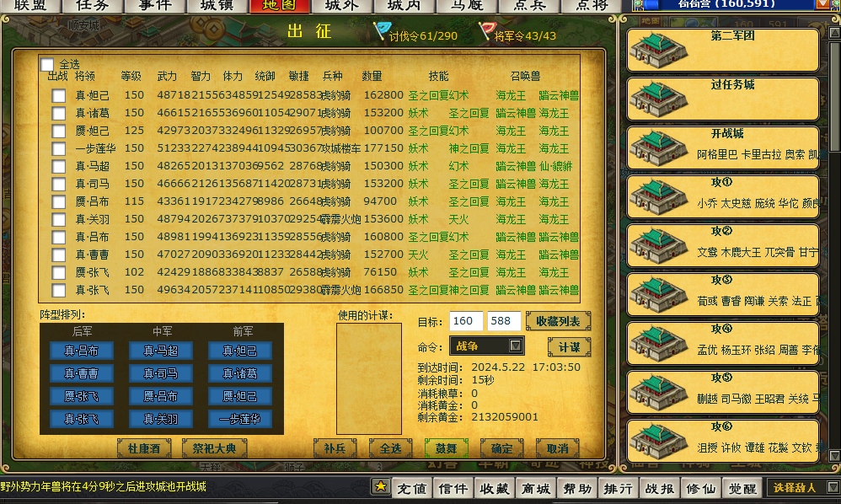This screenshot has width=841, height=504.
Task: Open 商城 in the bottom bar
Action: [x=536, y=488]
